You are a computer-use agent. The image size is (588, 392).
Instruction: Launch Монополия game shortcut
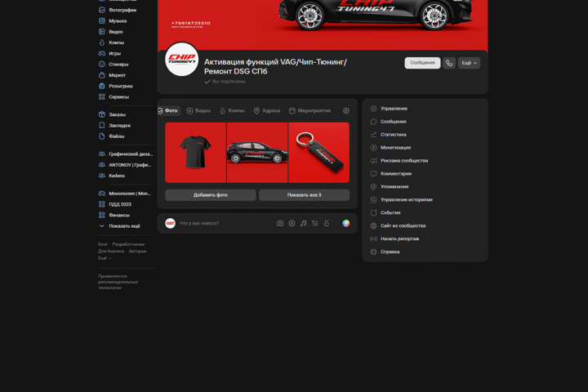point(125,194)
